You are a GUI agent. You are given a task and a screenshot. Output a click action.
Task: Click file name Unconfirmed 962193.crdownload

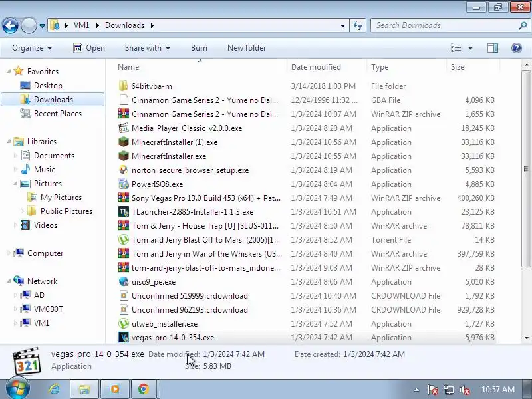[x=190, y=310]
